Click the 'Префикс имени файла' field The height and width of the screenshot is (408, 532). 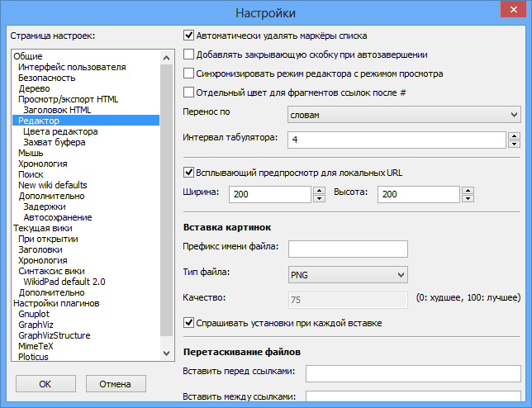point(348,249)
